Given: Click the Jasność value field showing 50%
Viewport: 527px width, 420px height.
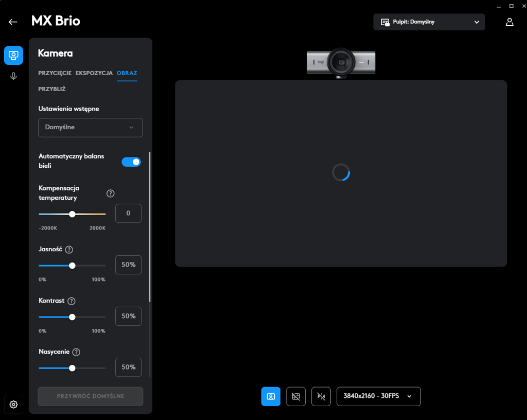Looking at the screenshot, I should coord(128,265).
